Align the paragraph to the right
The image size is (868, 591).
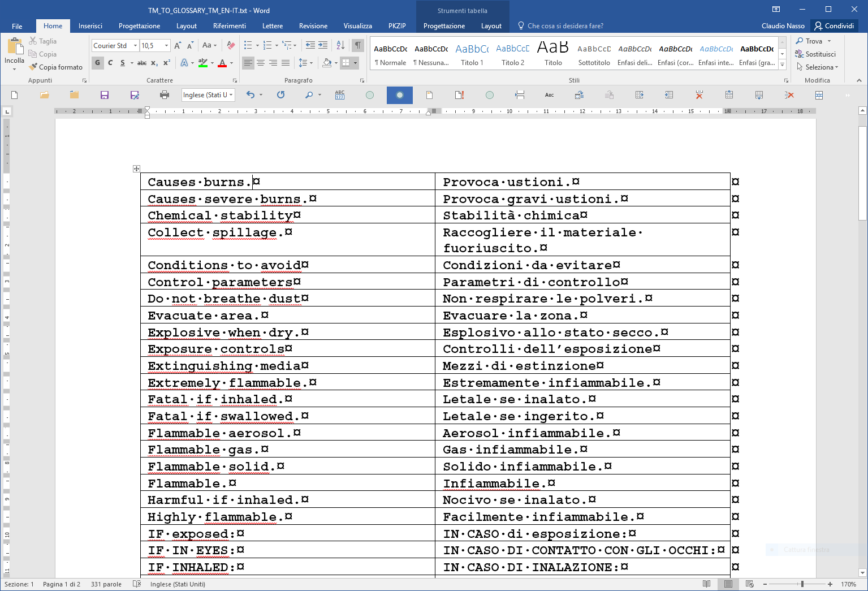point(273,63)
